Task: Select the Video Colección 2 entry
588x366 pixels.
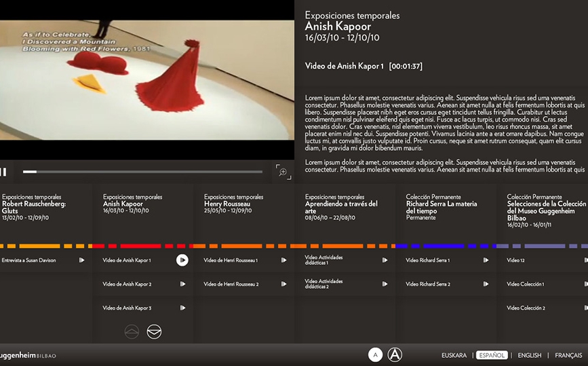Action: click(x=526, y=308)
